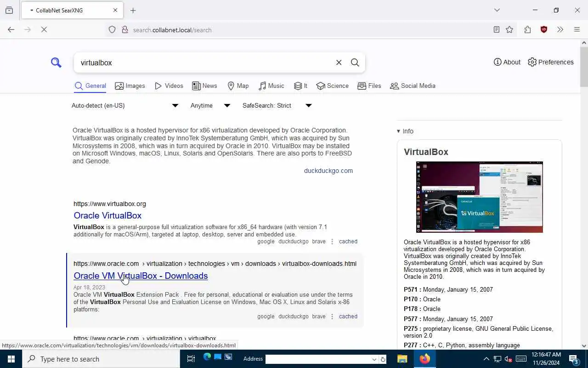Switch to the Videos tab

tap(169, 86)
